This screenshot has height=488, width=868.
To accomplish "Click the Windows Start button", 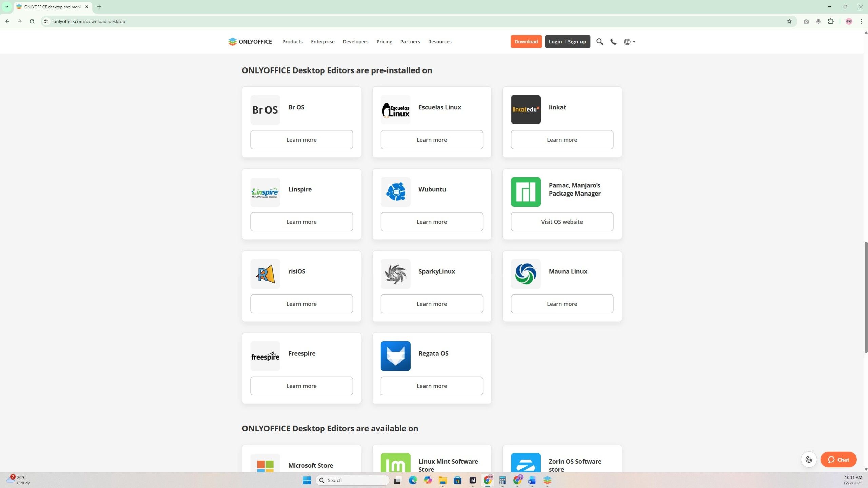I will [307, 480].
